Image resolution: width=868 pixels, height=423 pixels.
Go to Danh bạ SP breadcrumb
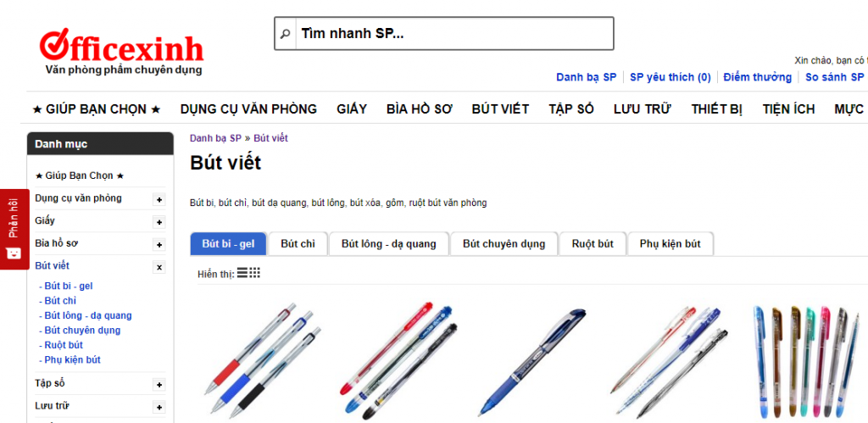[x=215, y=138]
